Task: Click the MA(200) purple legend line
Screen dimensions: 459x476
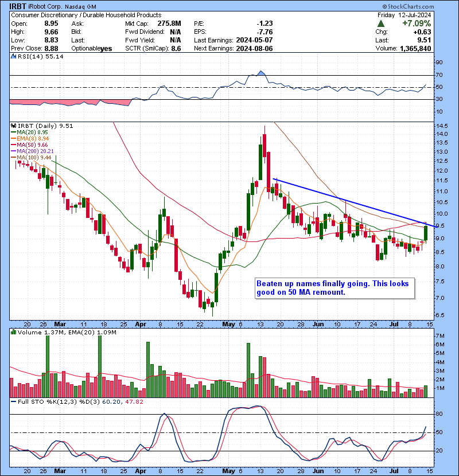Action: tap(14, 151)
